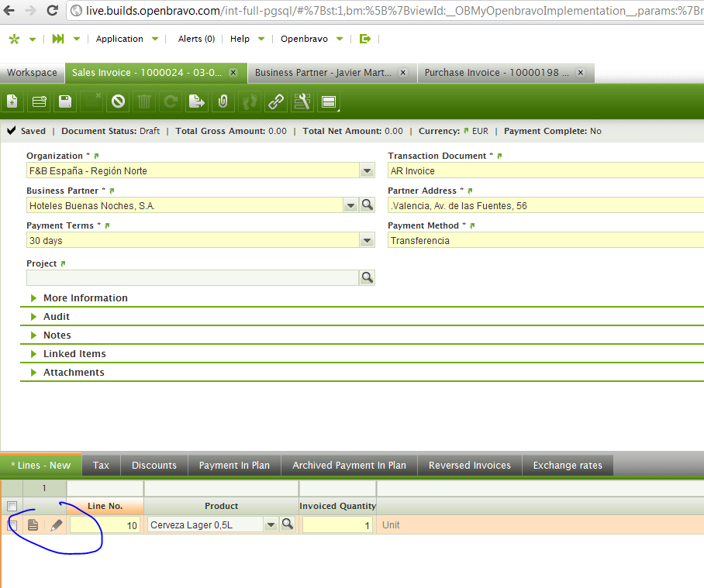Open the Product search magnifier

click(x=287, y=524)
